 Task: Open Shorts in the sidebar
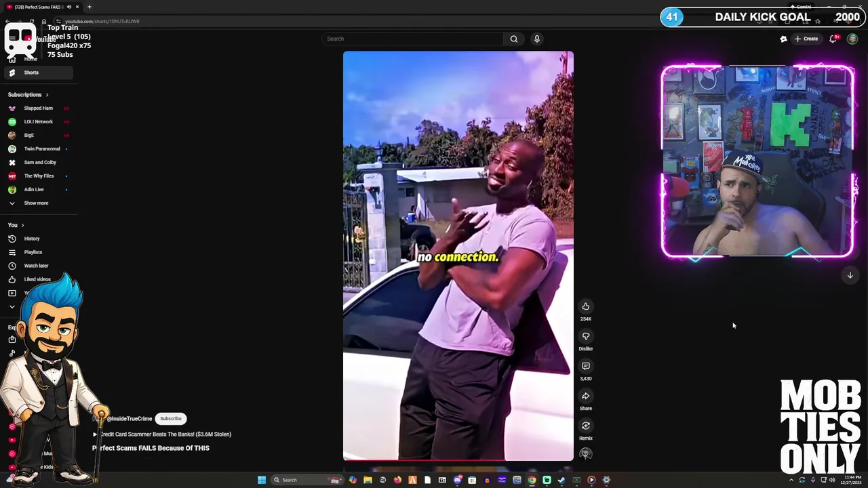click(38, 73)
